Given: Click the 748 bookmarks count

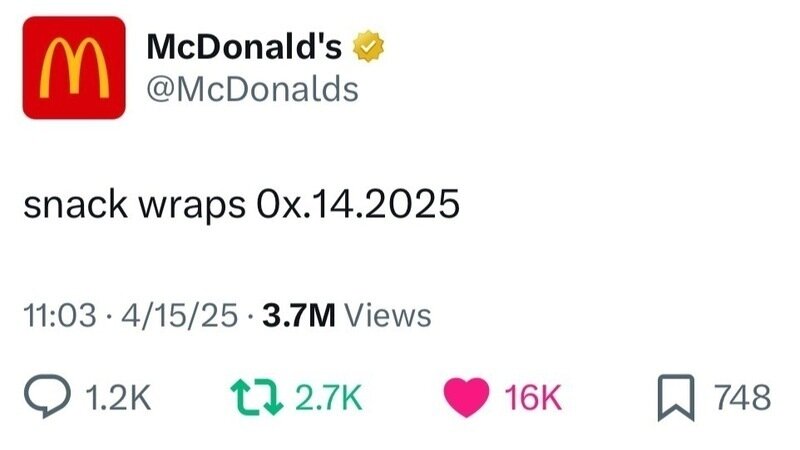Looking at the screenshot, I should click(744, 398).
